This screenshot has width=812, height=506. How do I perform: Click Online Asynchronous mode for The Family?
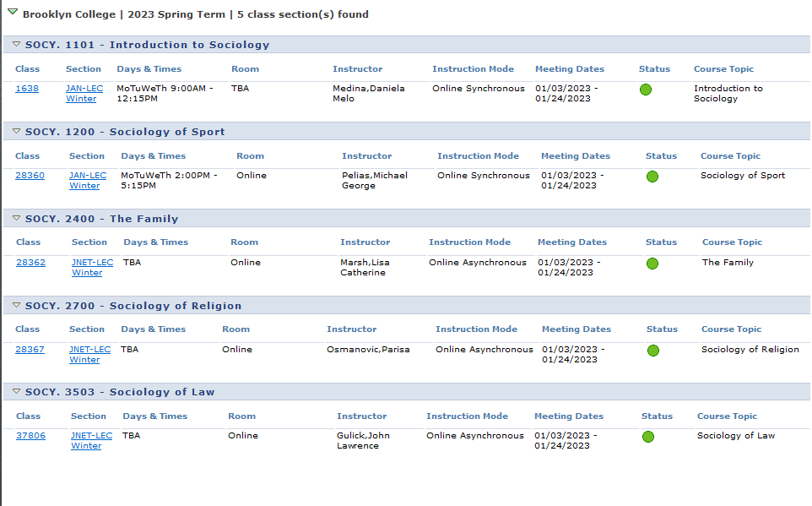click(478, 263)
